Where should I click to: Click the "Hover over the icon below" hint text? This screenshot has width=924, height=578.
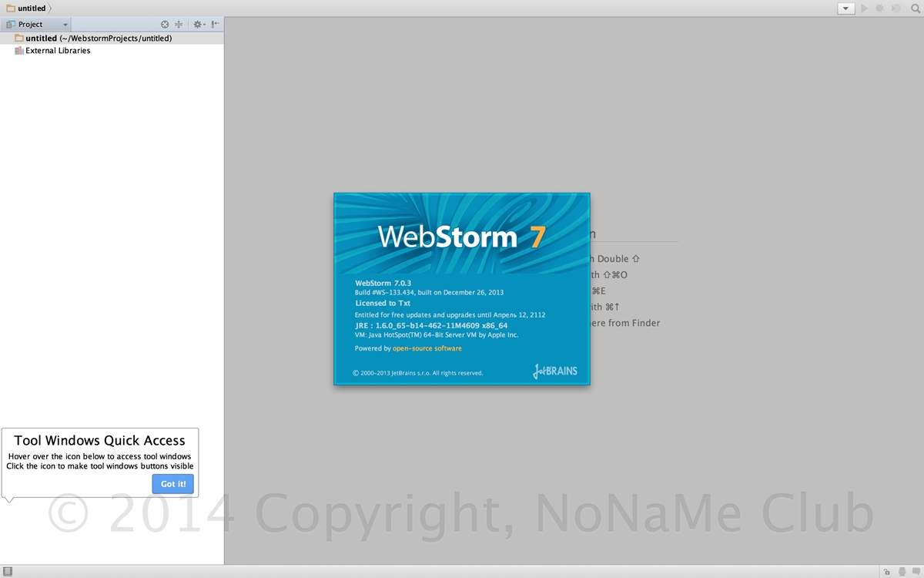point(100,456)
